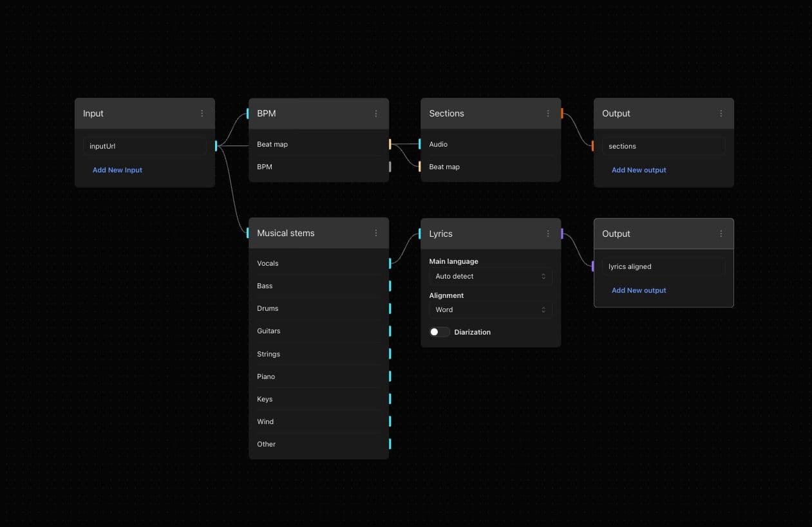Click the sections output name field
This screenshot has height=527, width=812.
(663, 146)
